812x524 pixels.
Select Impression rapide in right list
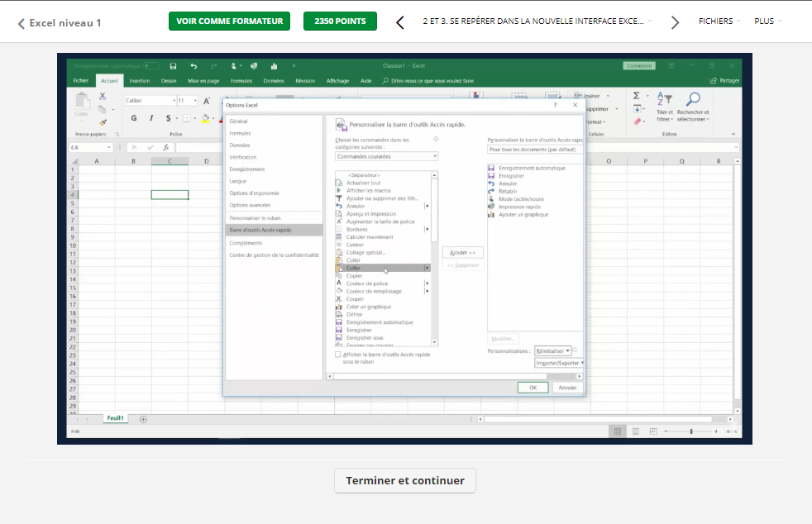click(519, 207)
